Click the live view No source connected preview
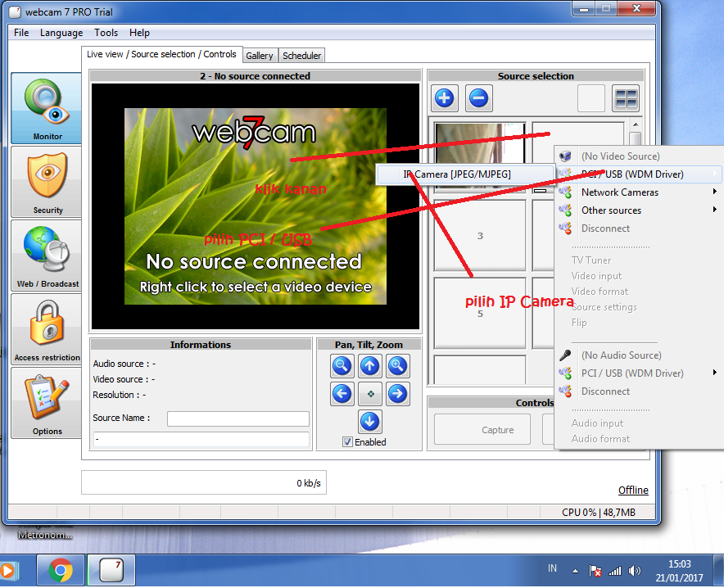The height and width of the screenshot is (588, 724). (x=256, y=206)
